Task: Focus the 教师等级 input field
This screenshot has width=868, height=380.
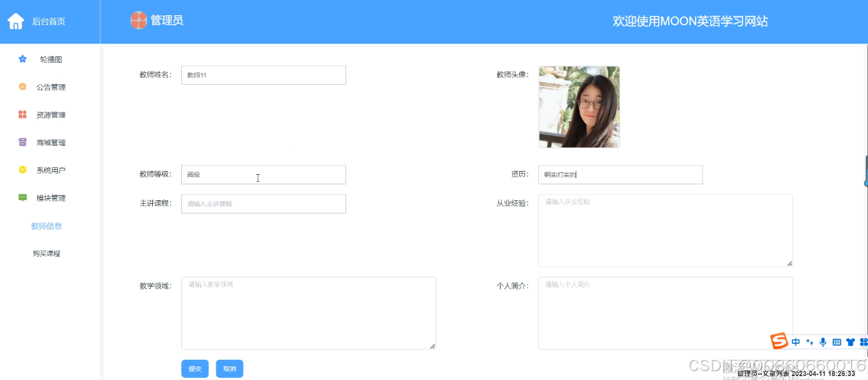Action: tap(264, 175)
